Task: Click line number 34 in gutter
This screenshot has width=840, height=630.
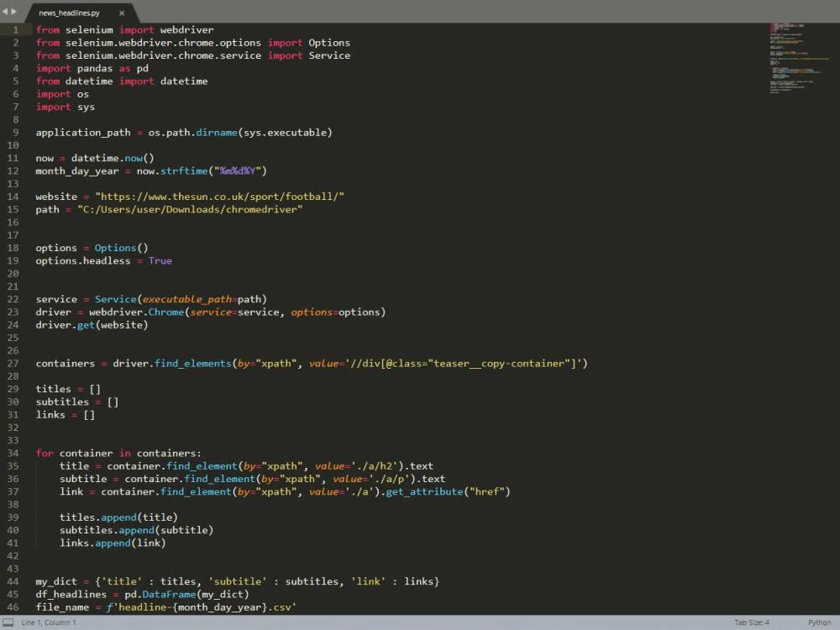Action: click(13, 454)
